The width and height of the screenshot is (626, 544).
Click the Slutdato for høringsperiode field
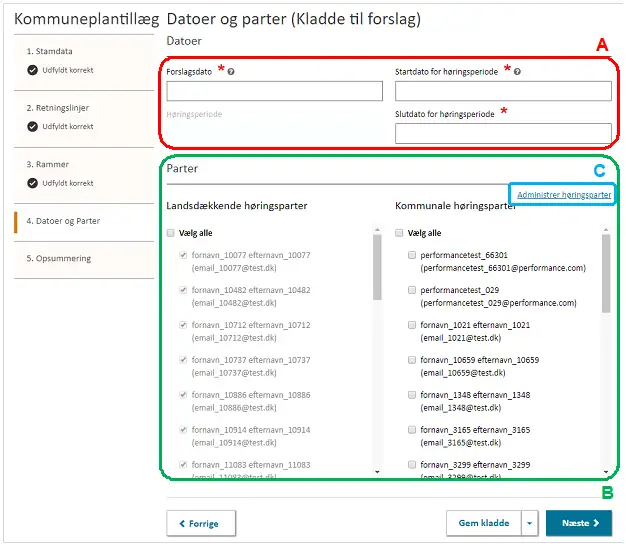[503, 134]
